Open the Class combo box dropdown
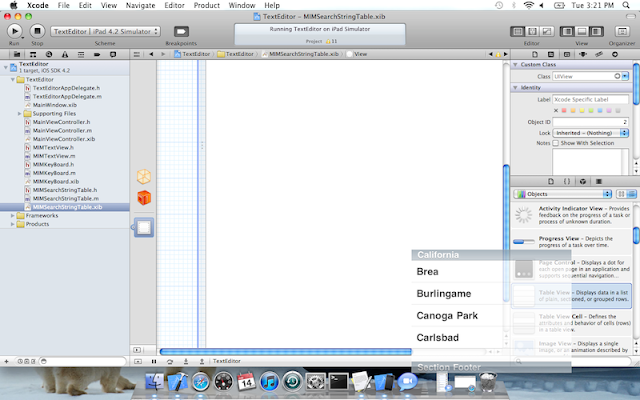This screenshot has height=400, width=640. point(625,76)
